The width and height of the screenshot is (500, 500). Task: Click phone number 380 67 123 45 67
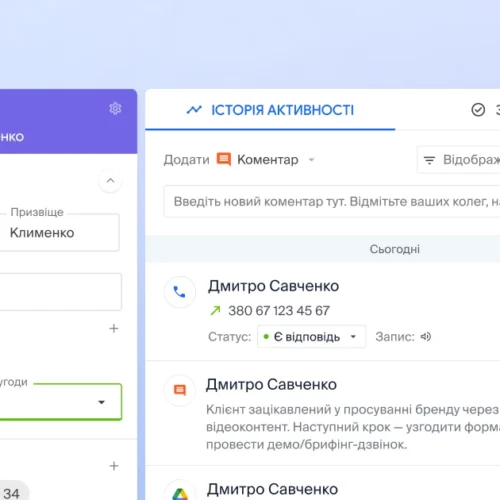pos(279,311)
